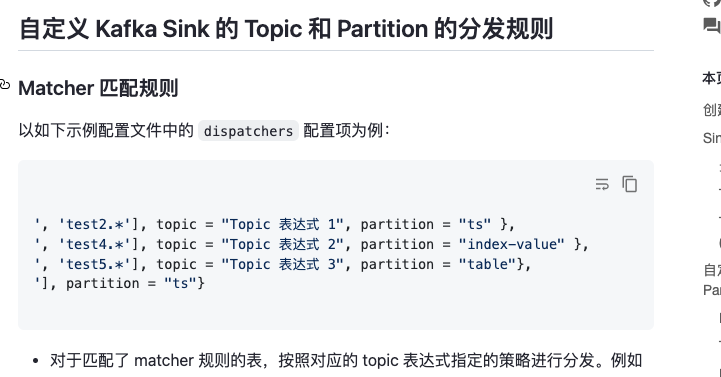Click the inline dispatchers code tag
The height and width of the screenshot is (377, 721).
point(248,131)
